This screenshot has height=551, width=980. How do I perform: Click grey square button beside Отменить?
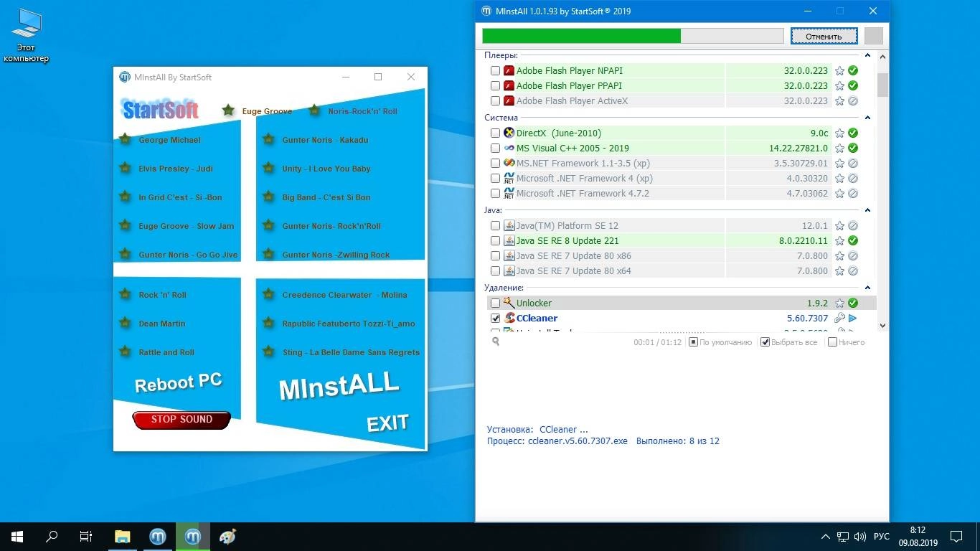[873, 36]
